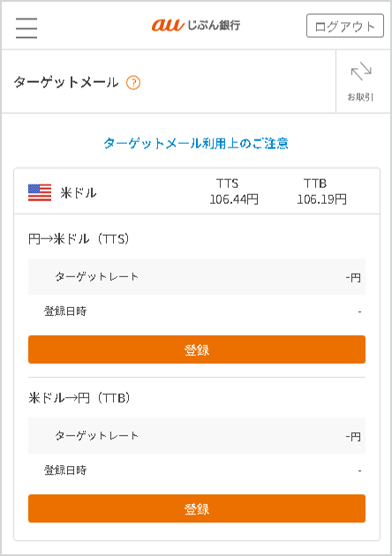Click the ログアウト button

tap(345, 26)
